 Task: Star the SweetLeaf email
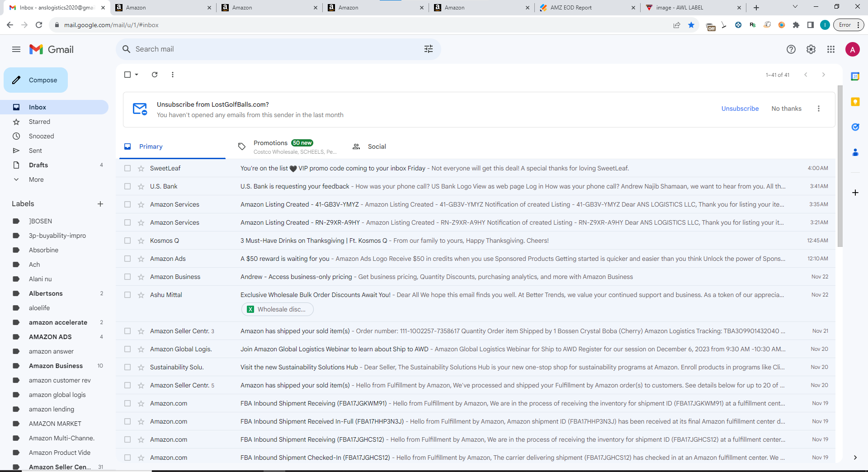(x=141, y=168)
